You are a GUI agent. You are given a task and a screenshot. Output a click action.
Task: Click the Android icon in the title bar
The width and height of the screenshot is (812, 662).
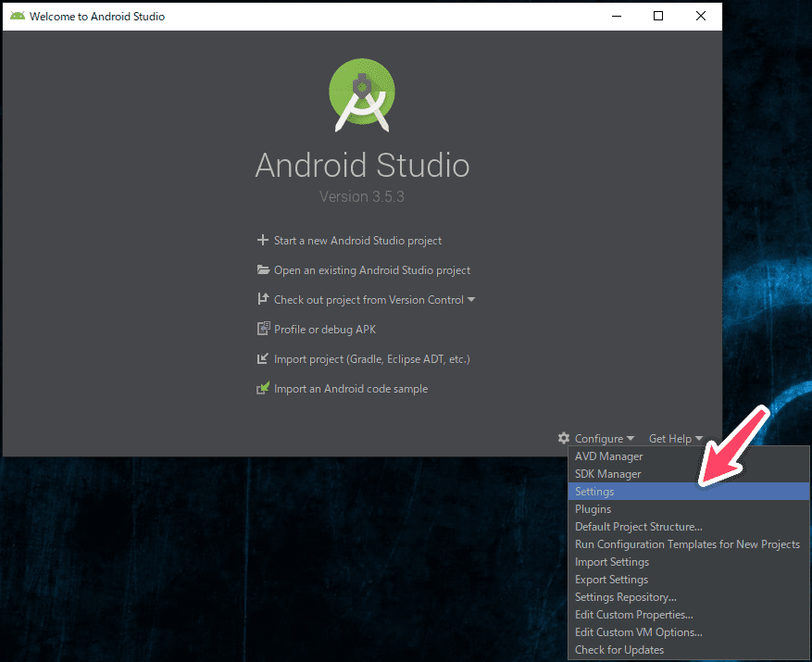(x=17, y=16)
